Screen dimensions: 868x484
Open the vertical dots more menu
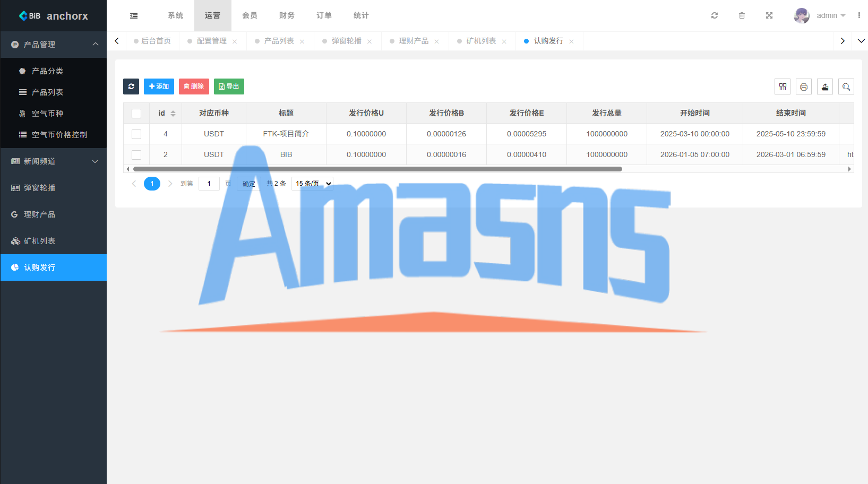pos(859,15)
